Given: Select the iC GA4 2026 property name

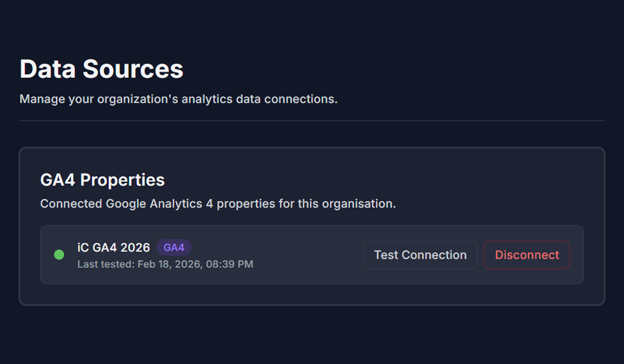Looking at the screenshot, I should pos(114,248).
